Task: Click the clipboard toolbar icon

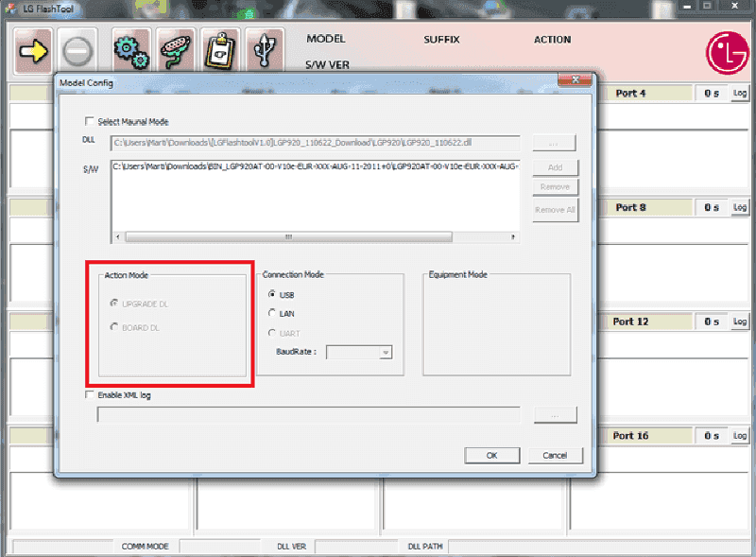Action: click(220, 51)
